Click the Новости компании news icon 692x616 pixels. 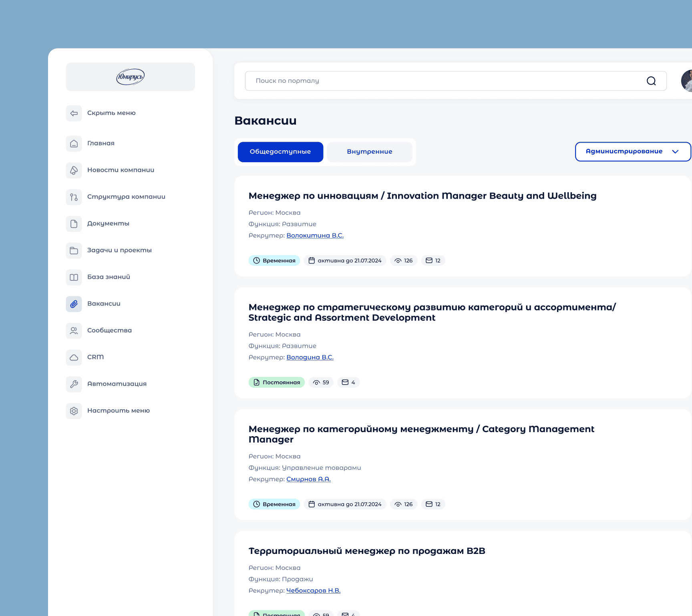[74, 170]
